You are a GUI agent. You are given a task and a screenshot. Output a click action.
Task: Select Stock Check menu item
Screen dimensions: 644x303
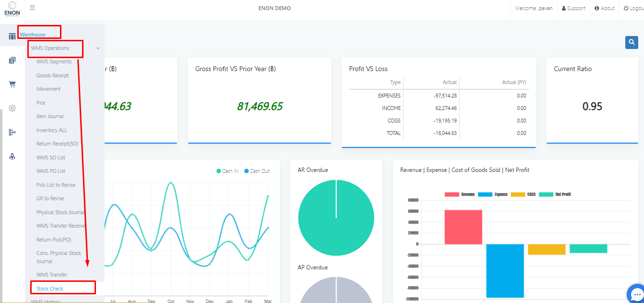50,289
